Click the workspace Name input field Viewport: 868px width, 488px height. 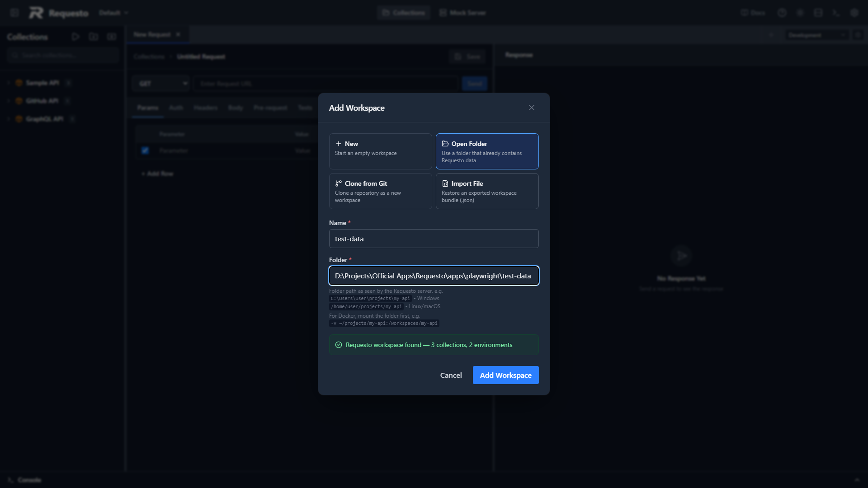434,239
